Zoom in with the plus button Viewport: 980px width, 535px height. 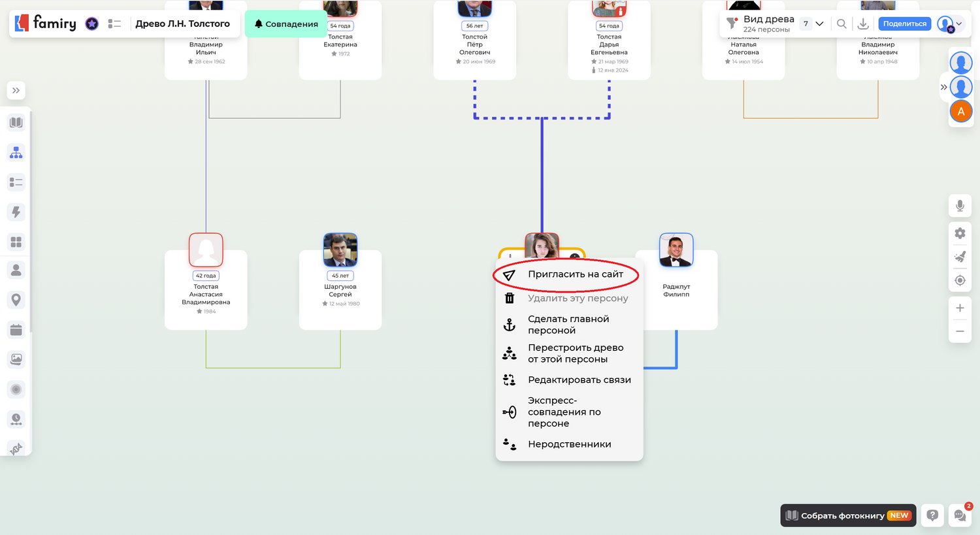[x=960, y=308]
